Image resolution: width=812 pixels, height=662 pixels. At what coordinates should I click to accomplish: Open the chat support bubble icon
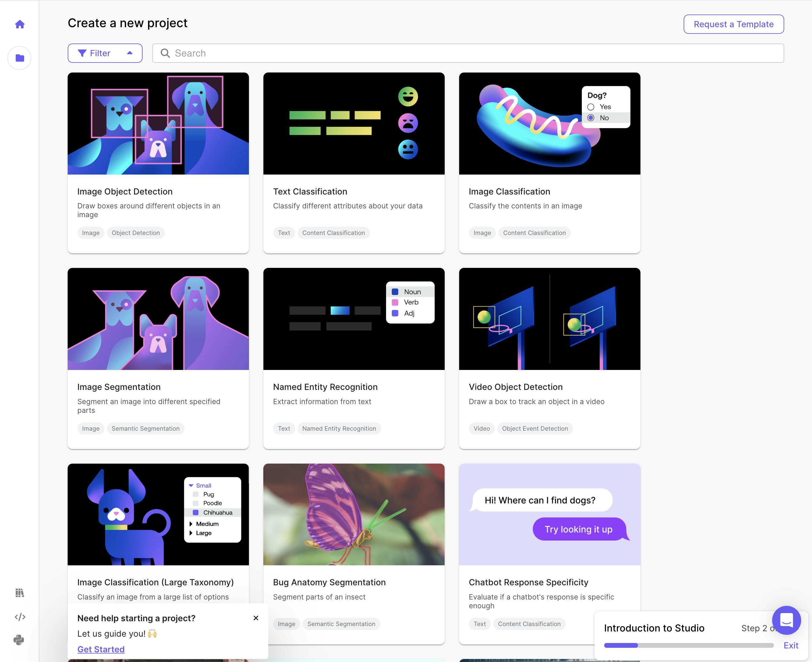pos(786,620)
